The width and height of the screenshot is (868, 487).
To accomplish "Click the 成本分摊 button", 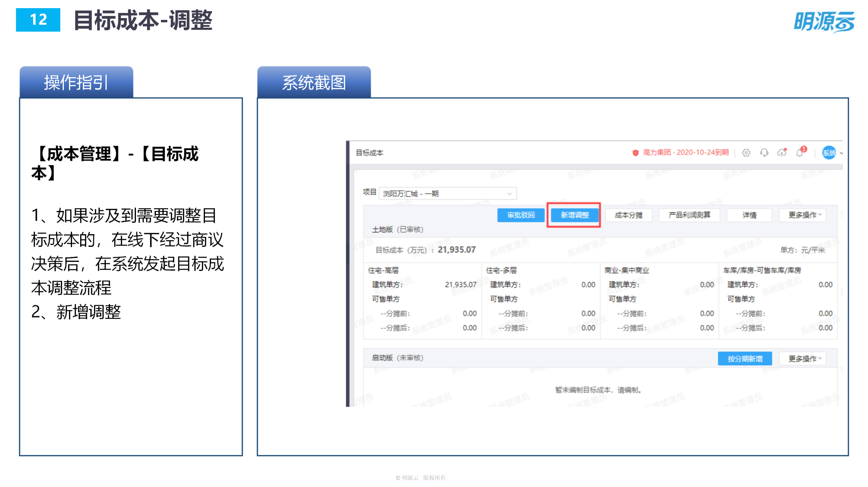I will (x=628, y=215).
